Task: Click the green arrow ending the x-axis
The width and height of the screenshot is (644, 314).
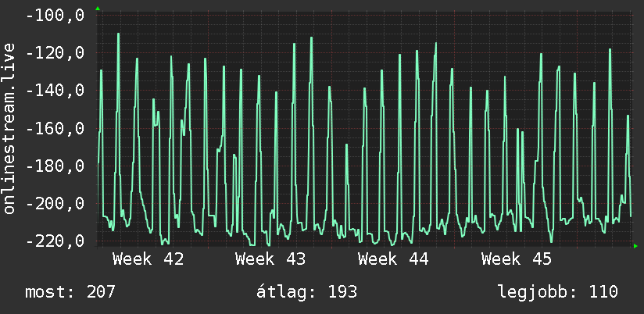Action: coord(635,246)
